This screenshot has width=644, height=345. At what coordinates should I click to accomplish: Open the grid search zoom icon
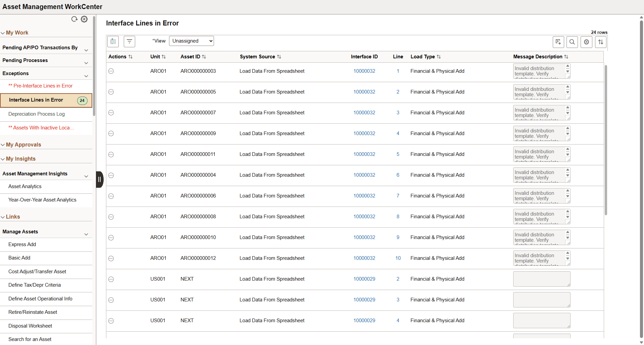coord(572,42)
